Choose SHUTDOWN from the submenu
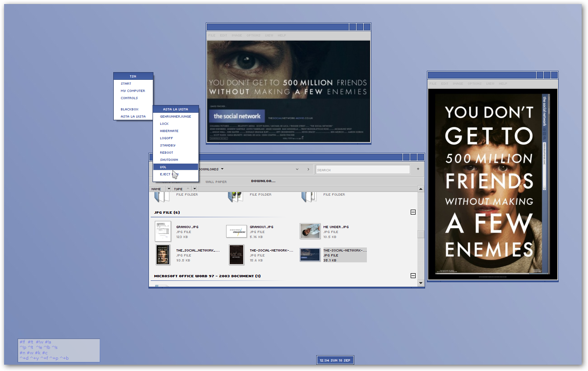 click(x=176, y=160)
